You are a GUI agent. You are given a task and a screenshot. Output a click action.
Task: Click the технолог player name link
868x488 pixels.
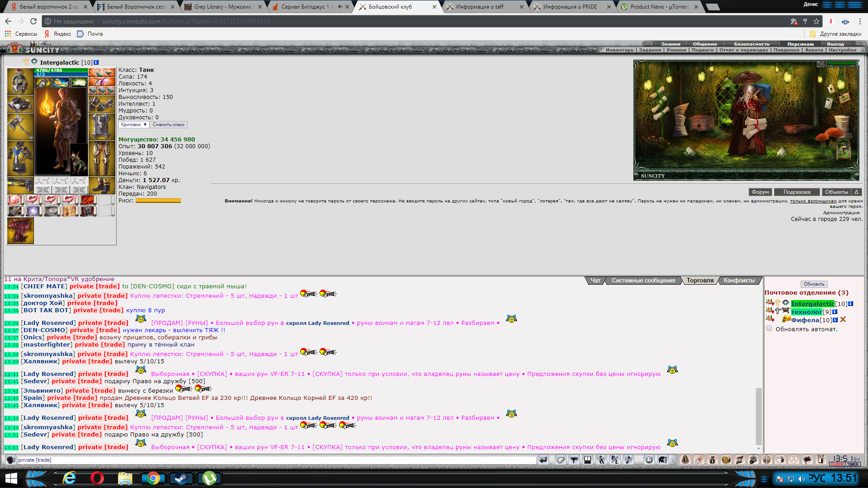pos(807,312)
